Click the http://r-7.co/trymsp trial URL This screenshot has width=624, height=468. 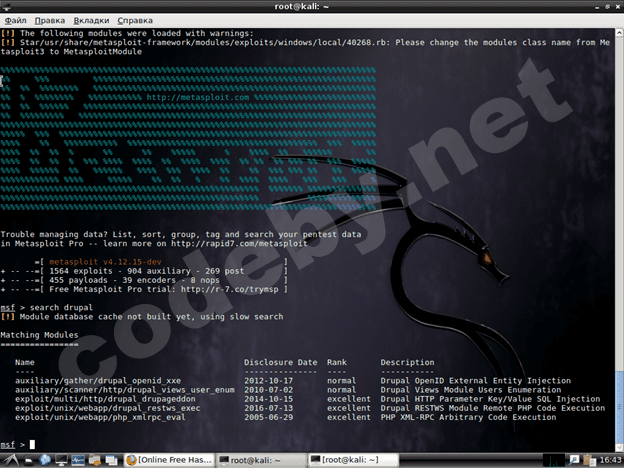tap(230, 289)
